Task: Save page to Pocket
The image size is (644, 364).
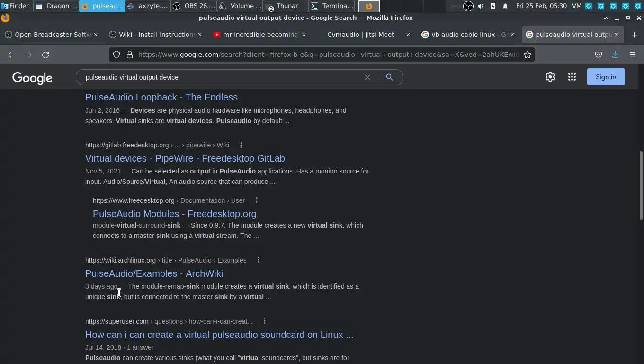Action: point(599,55)
